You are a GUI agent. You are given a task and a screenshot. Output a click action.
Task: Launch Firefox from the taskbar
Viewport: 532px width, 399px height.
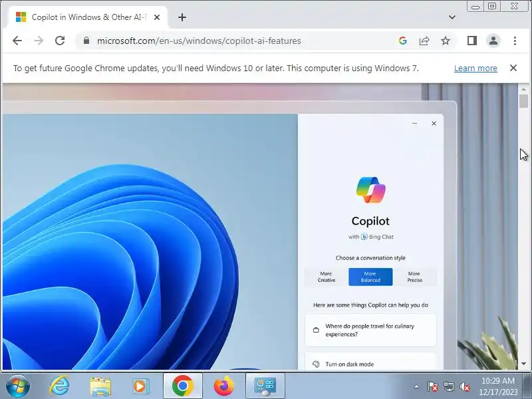(223, 386)
